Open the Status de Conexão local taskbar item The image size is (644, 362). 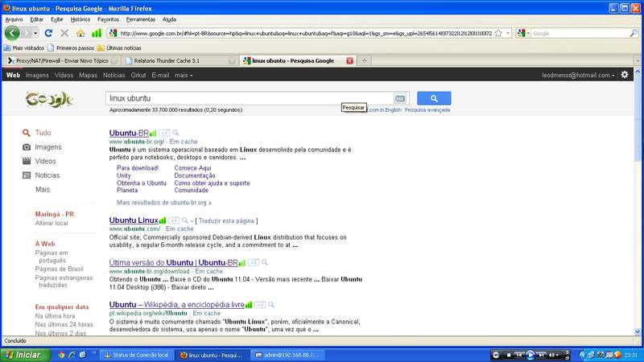coord(137,355)
